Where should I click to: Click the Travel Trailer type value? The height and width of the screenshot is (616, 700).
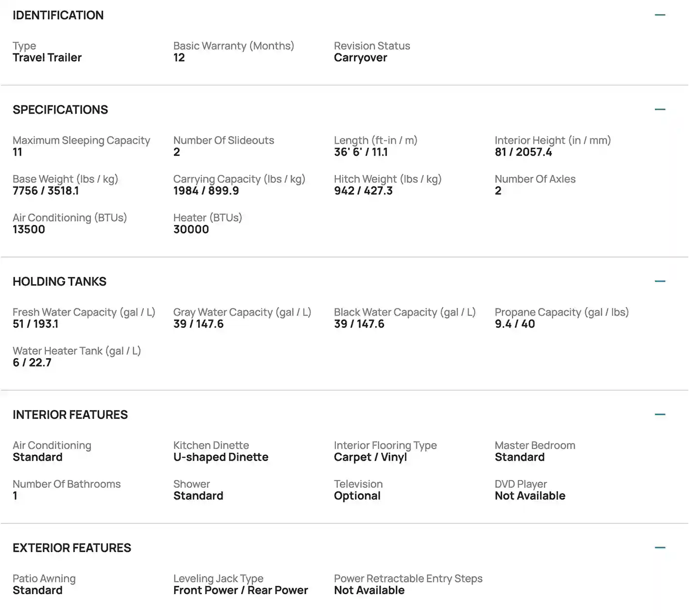(x=47, y=58)
